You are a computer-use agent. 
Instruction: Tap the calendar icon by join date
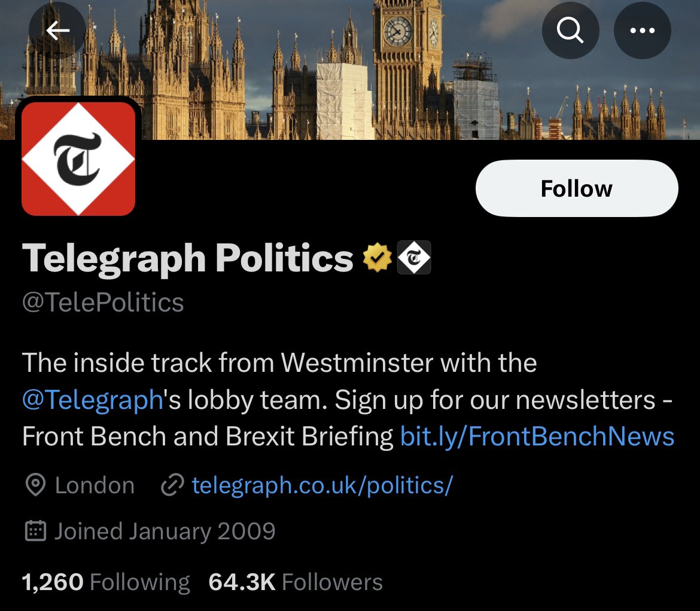point(35,531)
